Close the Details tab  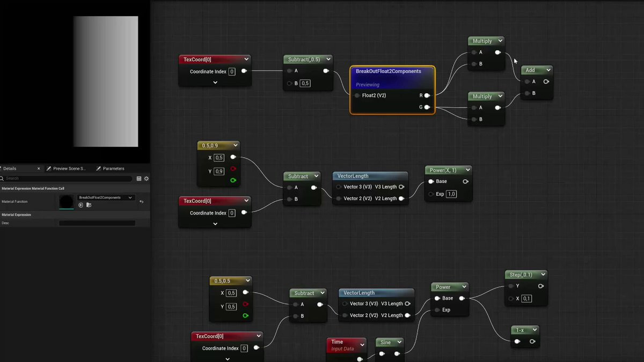pos(39,168)
